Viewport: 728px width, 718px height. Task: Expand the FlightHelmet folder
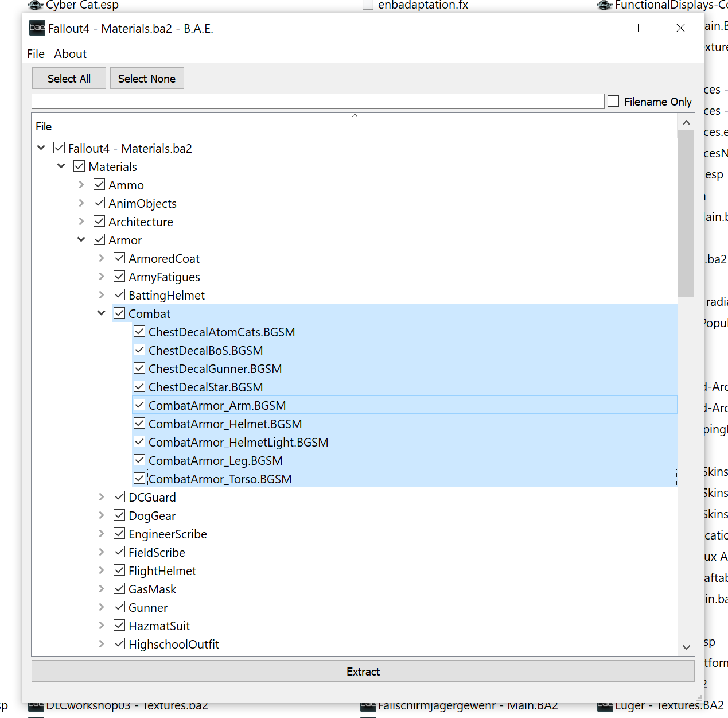pos(102,570)
